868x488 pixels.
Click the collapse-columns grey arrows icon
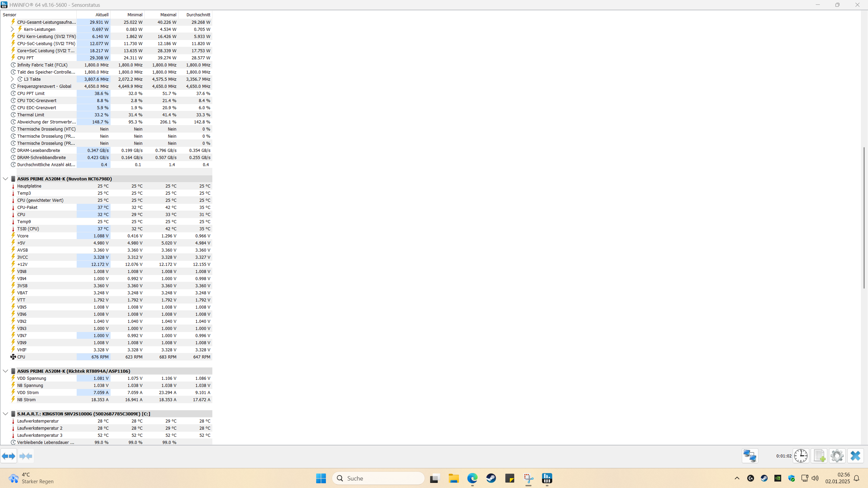point(26,456)
